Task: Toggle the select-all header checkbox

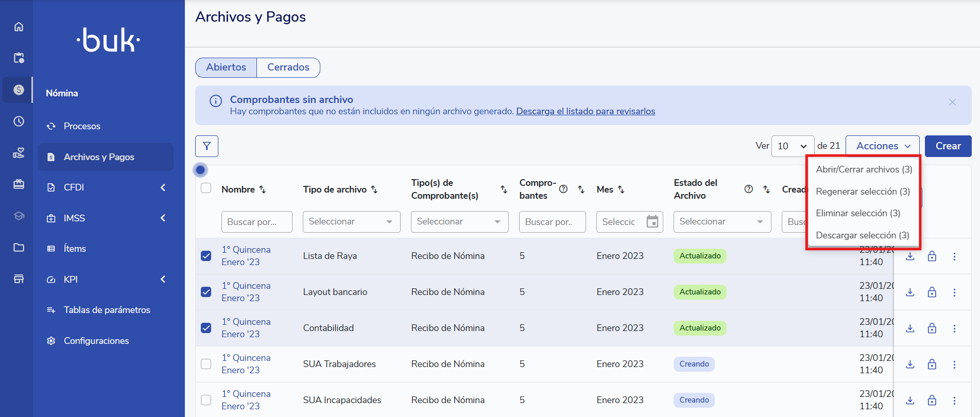Action: tap(206, 188)
